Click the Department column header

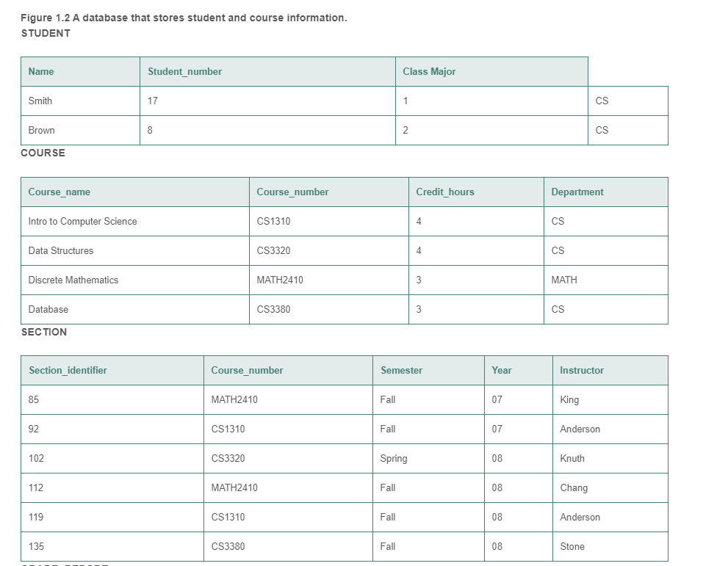click(577, 192)
